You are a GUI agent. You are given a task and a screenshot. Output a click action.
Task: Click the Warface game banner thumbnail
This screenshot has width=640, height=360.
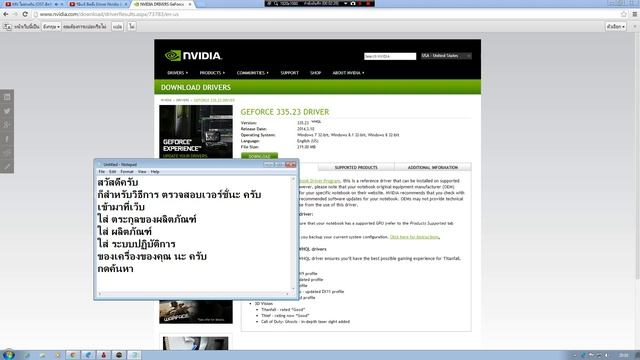point(196,312)
